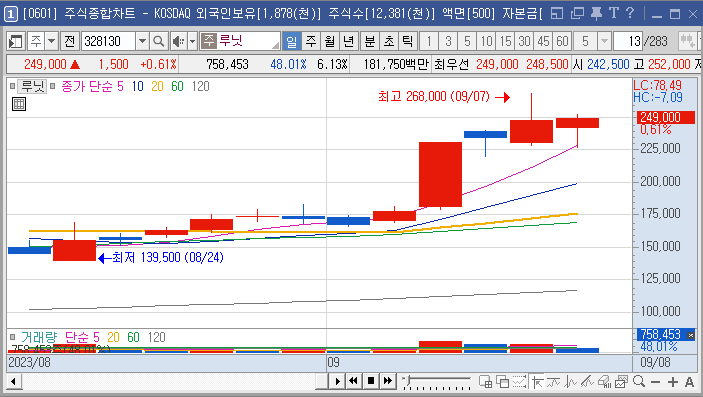This screenshot has height=397, width=703.
Task: Click the speaker sound alert icon
Action: (x=178, y=42)
